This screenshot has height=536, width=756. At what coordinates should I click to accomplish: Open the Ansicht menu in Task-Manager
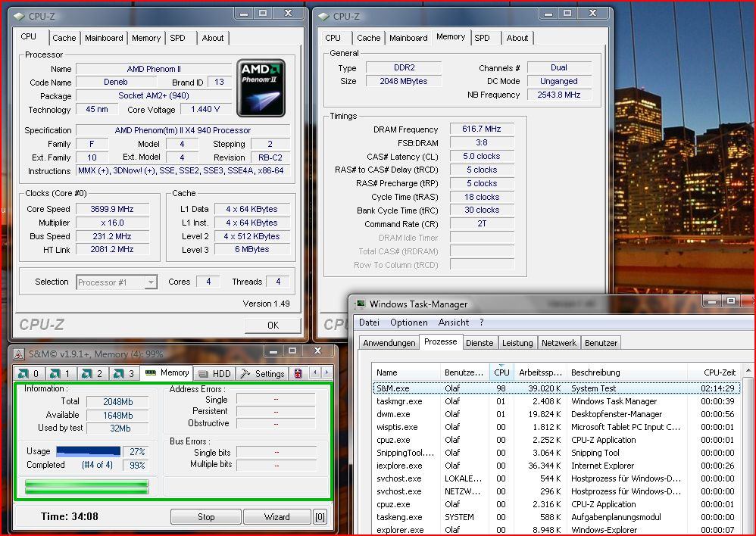pos(454,323)
